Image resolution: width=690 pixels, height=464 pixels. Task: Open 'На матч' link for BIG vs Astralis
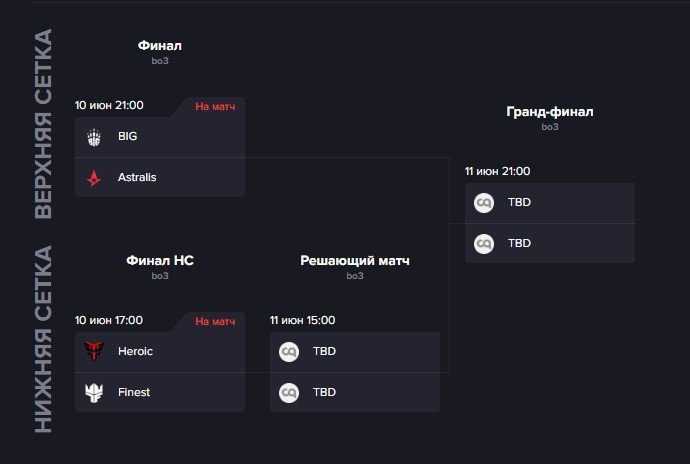pyautogui.click(x=215, y=107)
